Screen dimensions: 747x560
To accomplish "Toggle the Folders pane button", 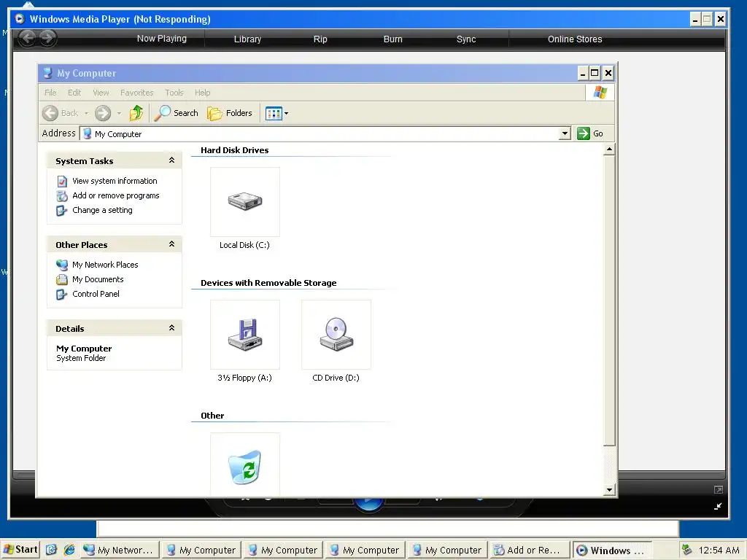I will (230, 113).
